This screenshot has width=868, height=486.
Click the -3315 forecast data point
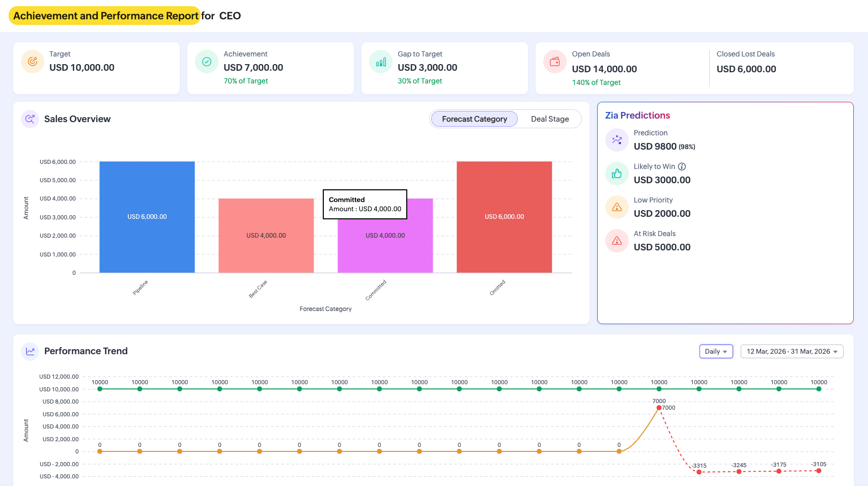[699, 472]
